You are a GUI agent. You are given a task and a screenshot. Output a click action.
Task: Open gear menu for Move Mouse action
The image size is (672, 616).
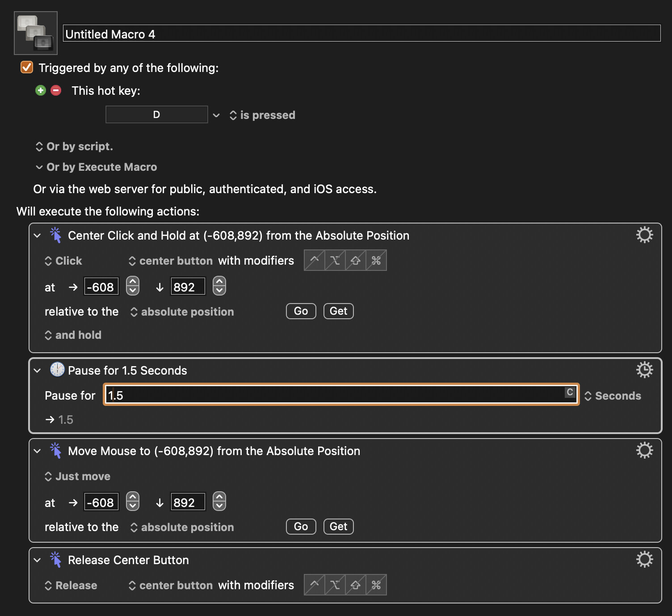[644, 450]
